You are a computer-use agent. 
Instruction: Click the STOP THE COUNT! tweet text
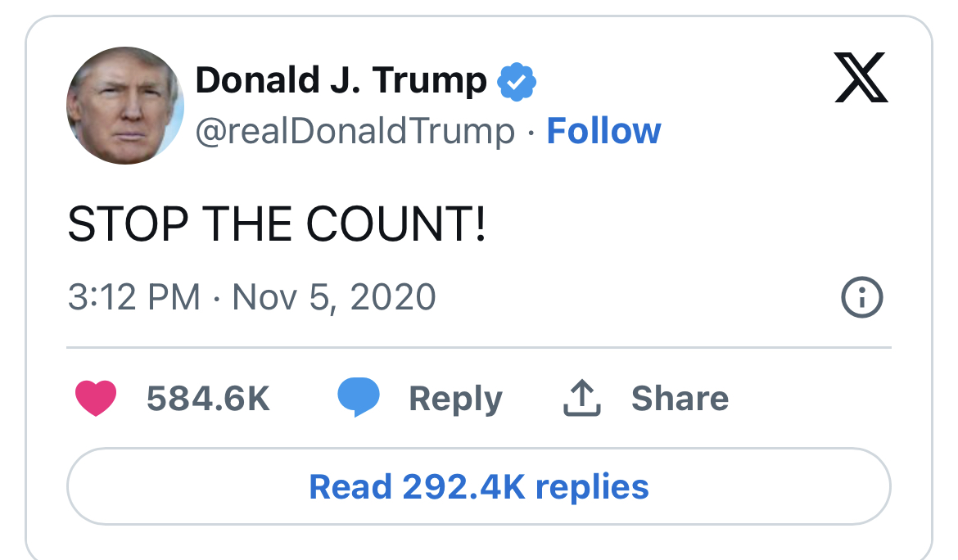[x=277, y=224]
